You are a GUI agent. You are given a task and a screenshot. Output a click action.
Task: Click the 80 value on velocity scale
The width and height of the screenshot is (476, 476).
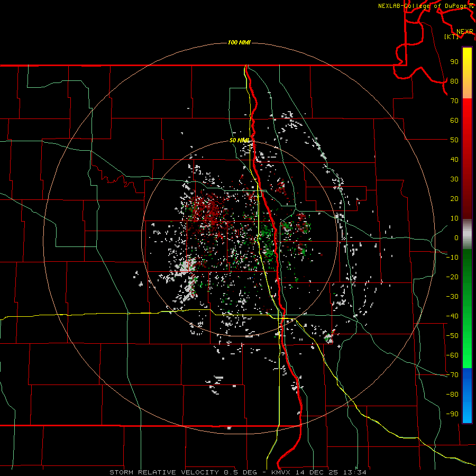(454, 81)
